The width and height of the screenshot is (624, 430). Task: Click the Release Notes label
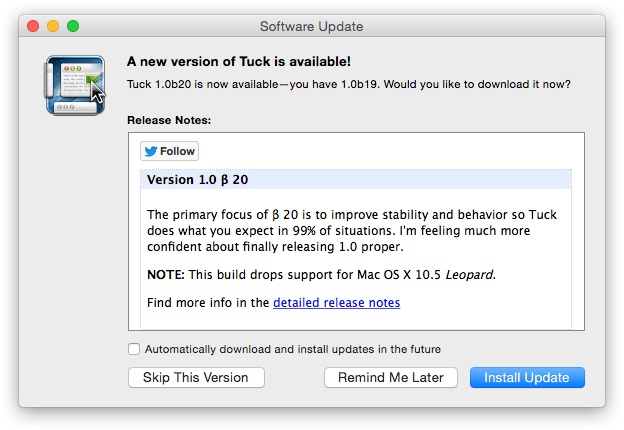168,120
